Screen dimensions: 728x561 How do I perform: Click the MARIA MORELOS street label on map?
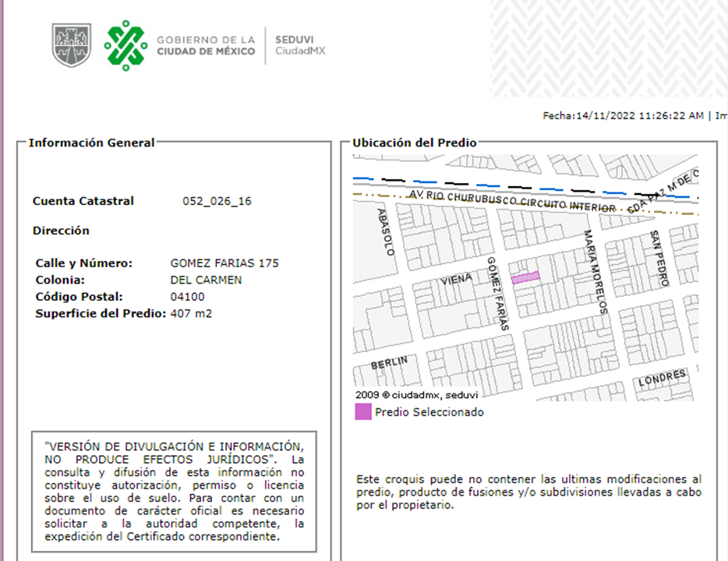[595, 273]
